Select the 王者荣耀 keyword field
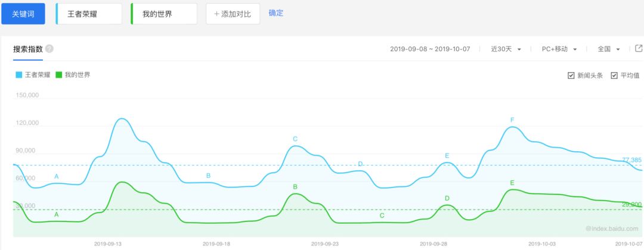Screen dimensions: 644x250 tap(89, 14)
